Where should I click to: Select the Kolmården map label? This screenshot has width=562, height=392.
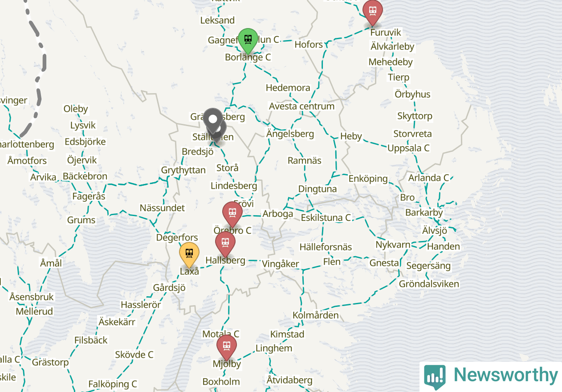pyautogui.click(x=315, y=315)
